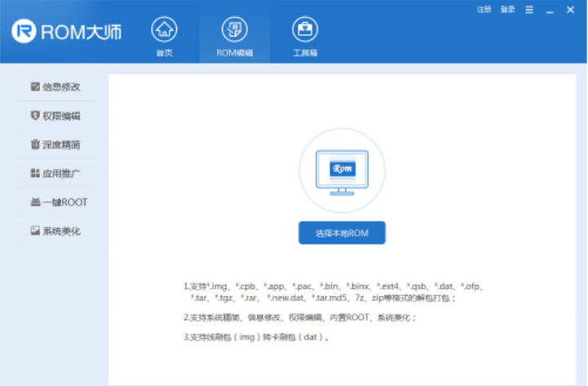
Task: Click the *.tar, *.tgz formats line
Action: pos(323,298)
